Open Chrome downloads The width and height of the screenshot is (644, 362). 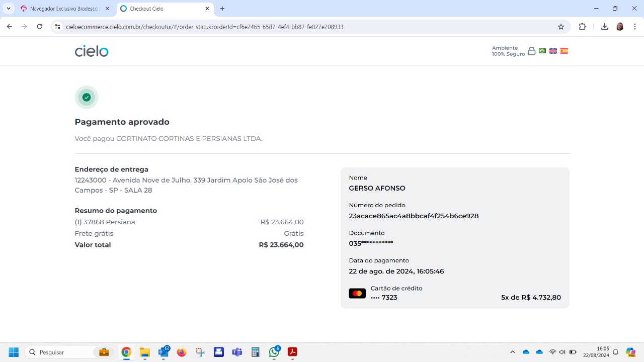click(x=604, y=27)
